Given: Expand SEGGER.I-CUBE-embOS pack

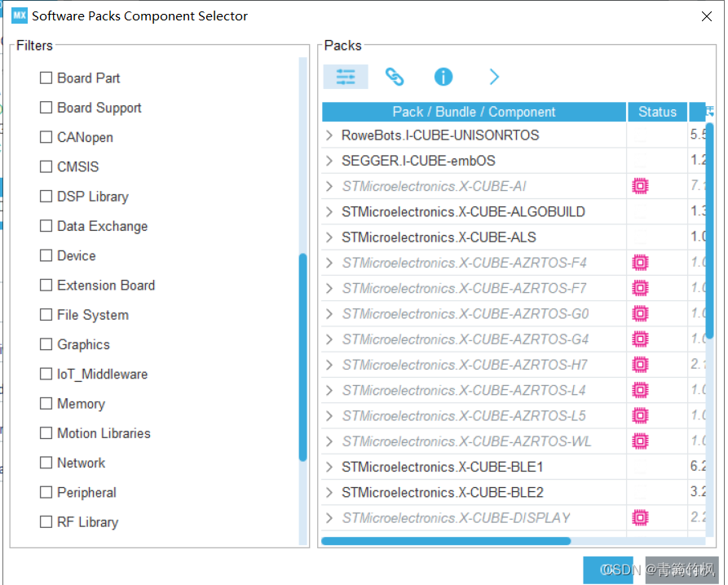Looking at the screenshot, I should (329, 161).
